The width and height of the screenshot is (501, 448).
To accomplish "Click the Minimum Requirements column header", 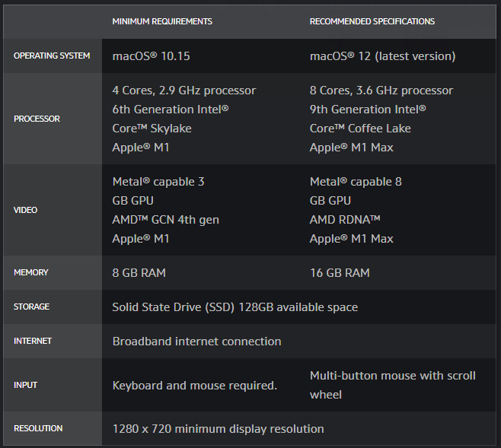I will [162, 21].
